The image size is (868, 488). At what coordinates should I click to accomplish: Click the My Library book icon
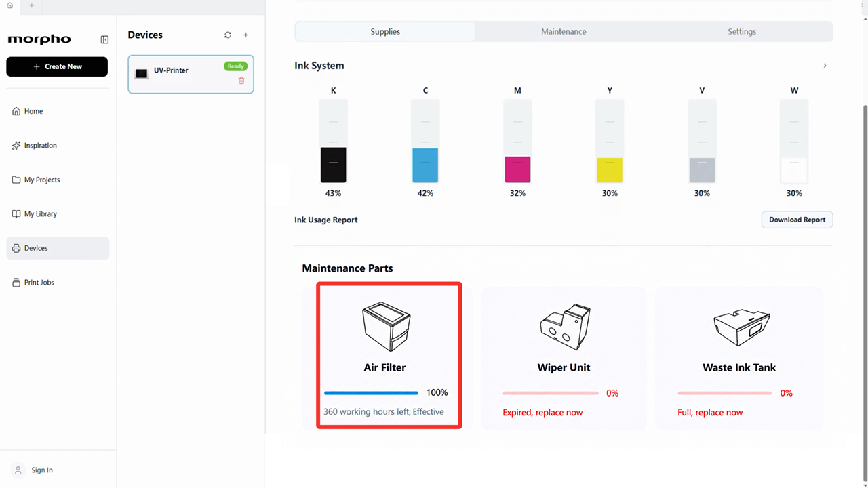(16, 214)
